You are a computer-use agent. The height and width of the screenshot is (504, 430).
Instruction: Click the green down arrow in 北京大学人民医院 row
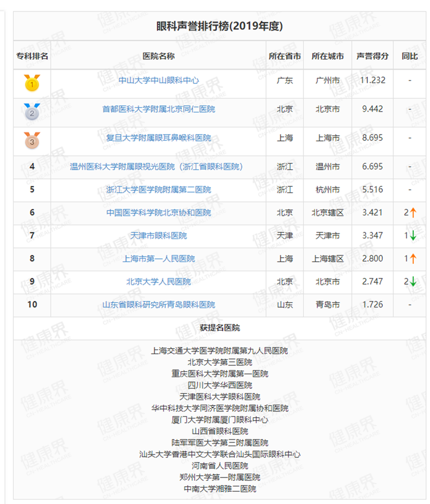(x=413, y=281)
